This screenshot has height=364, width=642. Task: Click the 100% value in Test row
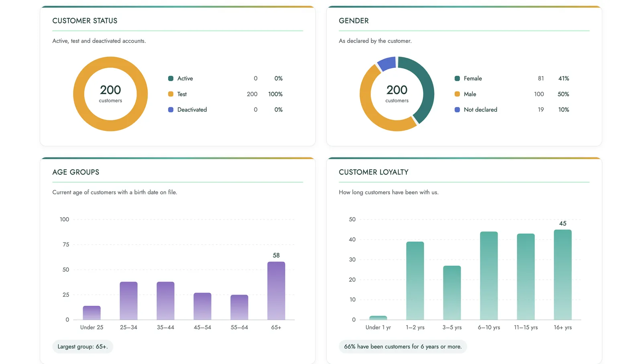coord(275,94)
